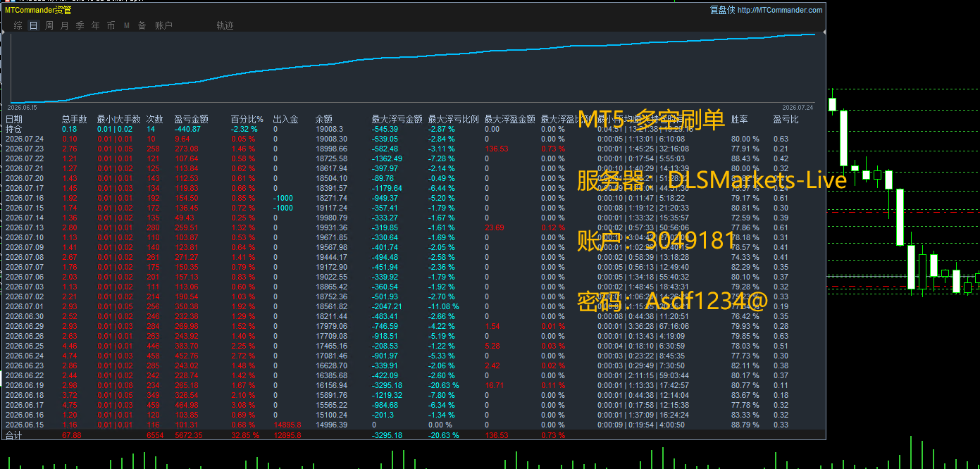Select the 持仓 row label

[x=14, y=129]
